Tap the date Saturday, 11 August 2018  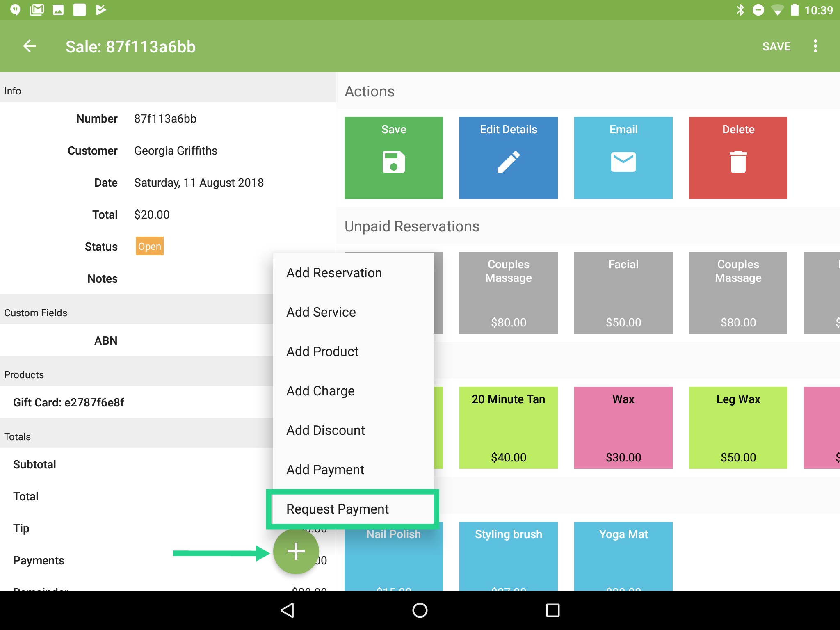click(x=199, y=183)
